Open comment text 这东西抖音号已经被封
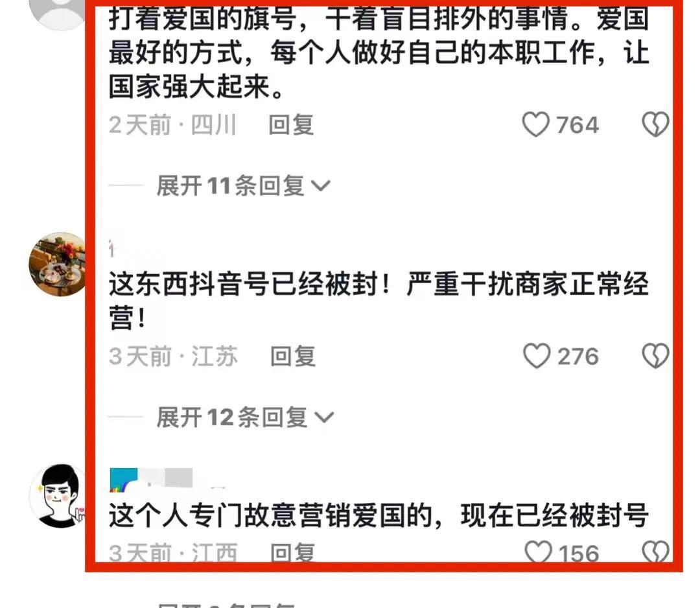Viewport: 700px width, 608px height. [379, 300]
